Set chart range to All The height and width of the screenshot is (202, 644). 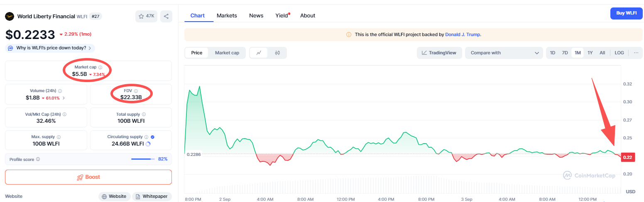click(x=602, y=53)
